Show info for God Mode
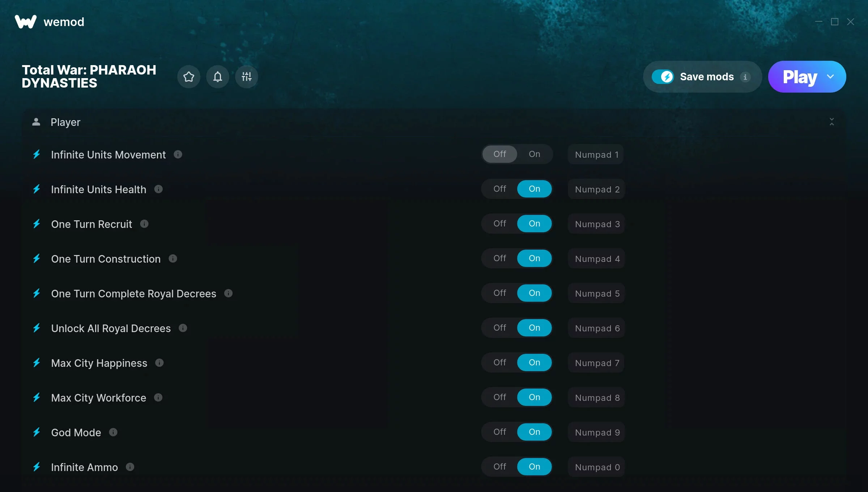Image resolution: width=868 pixels, height=492 pixels. pyautogui.click(x=113, y=432)
